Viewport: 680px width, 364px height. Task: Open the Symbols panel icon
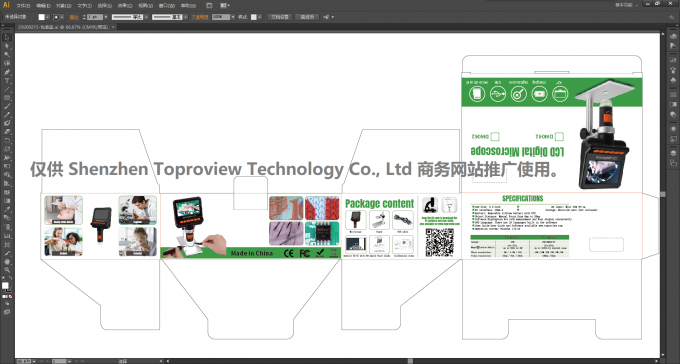point(673,80)
